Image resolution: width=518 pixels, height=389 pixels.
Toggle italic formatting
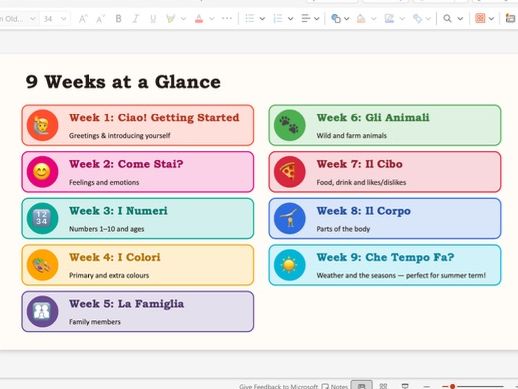[x=136, y=19]
